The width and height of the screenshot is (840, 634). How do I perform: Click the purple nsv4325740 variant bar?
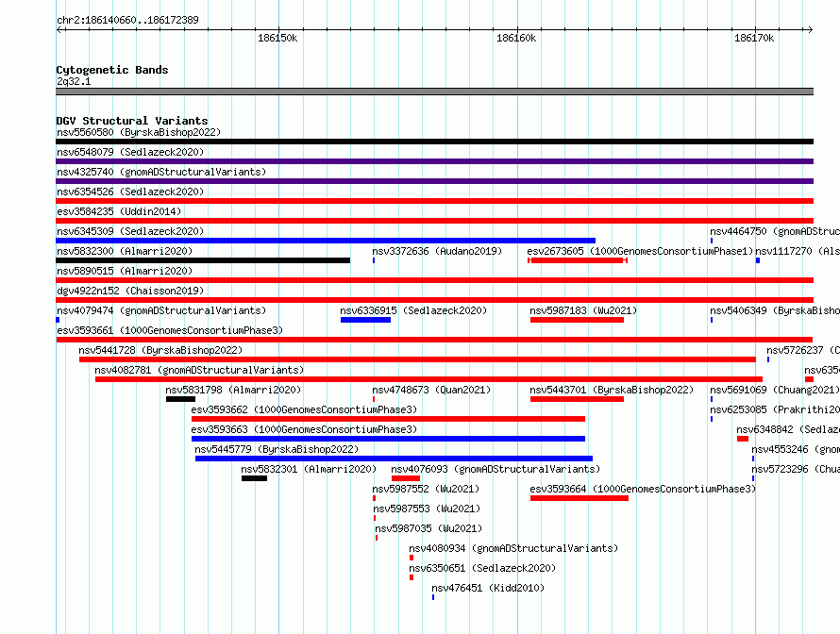pos(434,181)
